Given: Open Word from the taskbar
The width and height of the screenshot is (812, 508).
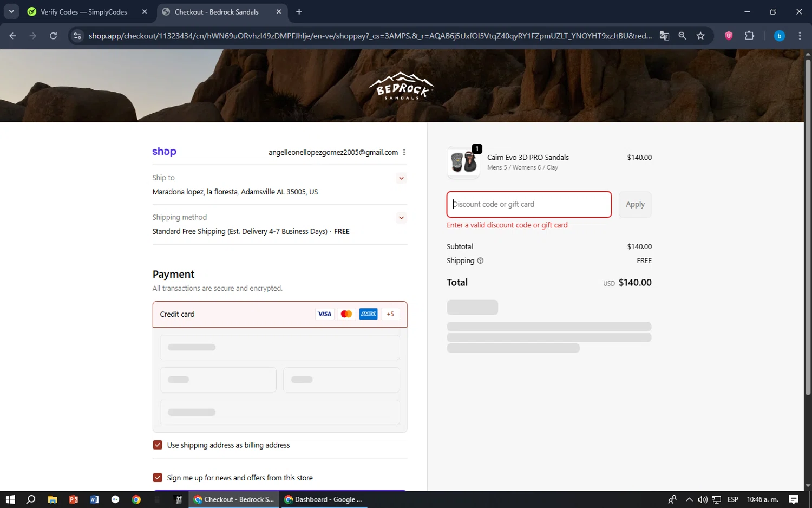Looking at the screenshot, I should tap(94, 499).
